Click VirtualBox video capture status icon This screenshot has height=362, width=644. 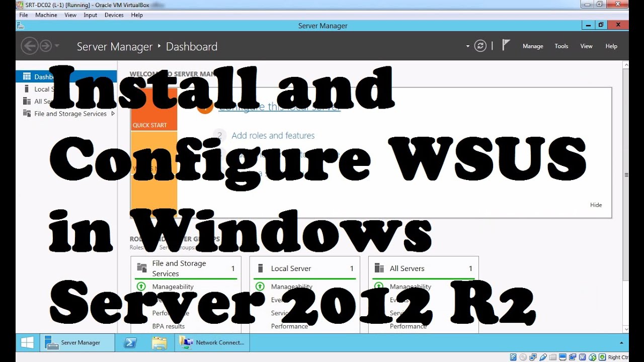[x=573, y=357]
